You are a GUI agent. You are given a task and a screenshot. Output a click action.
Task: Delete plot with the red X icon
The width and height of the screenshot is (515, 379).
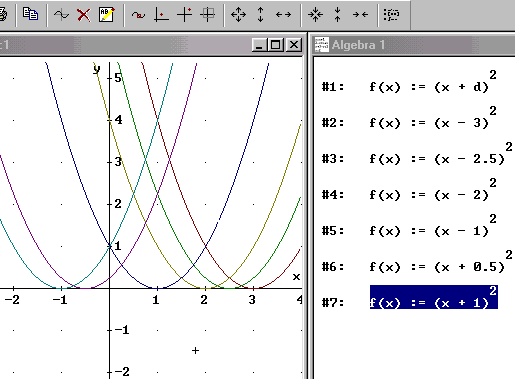(83, 15)
